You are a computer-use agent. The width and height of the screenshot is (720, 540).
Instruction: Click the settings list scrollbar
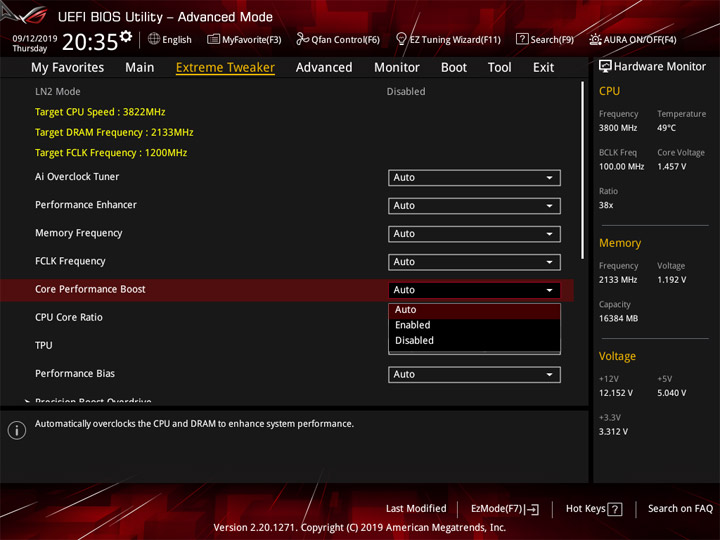click(x=583, y=170)
